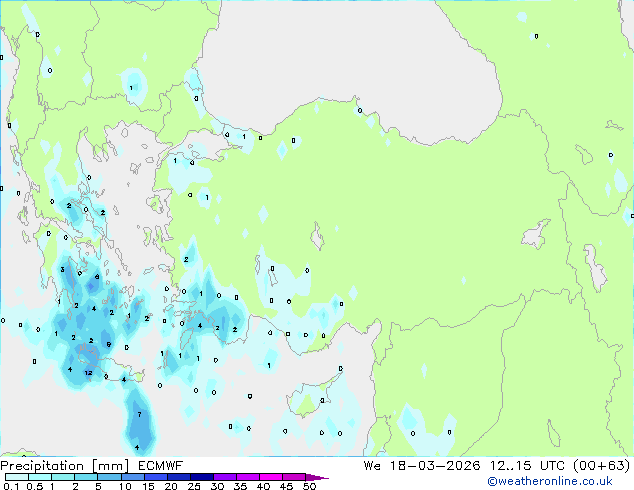Image resolution: width=634 pixels, height=490 pixels.
Task: Click the '15' legend scale label
Action: click(x=148, y=486)
